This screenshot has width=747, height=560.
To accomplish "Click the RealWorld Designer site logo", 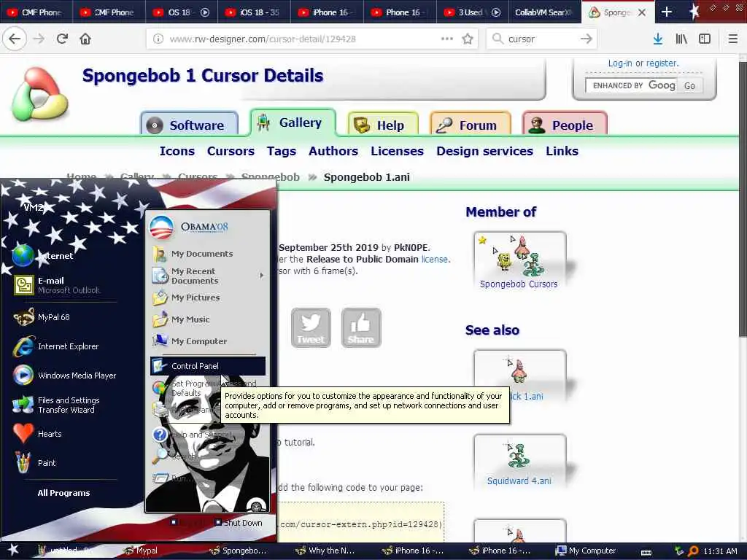I will point(40,94).
